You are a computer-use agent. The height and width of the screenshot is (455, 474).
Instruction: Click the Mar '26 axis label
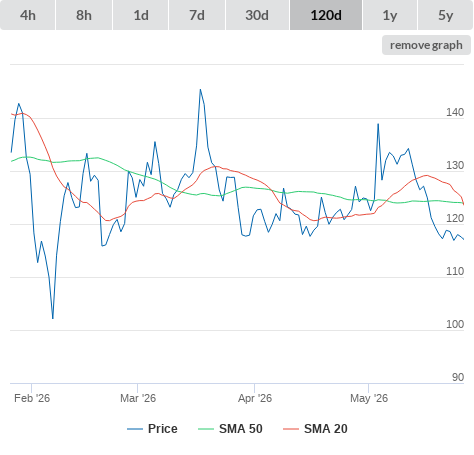tap(138, 398)
